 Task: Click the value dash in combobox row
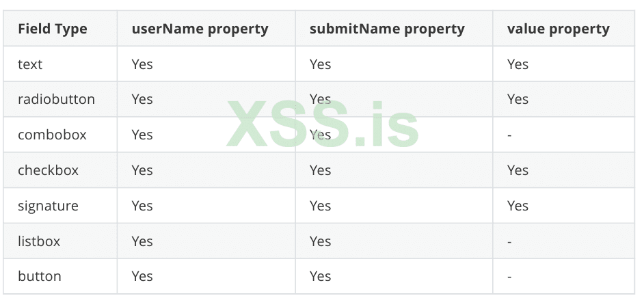[510, 135]
